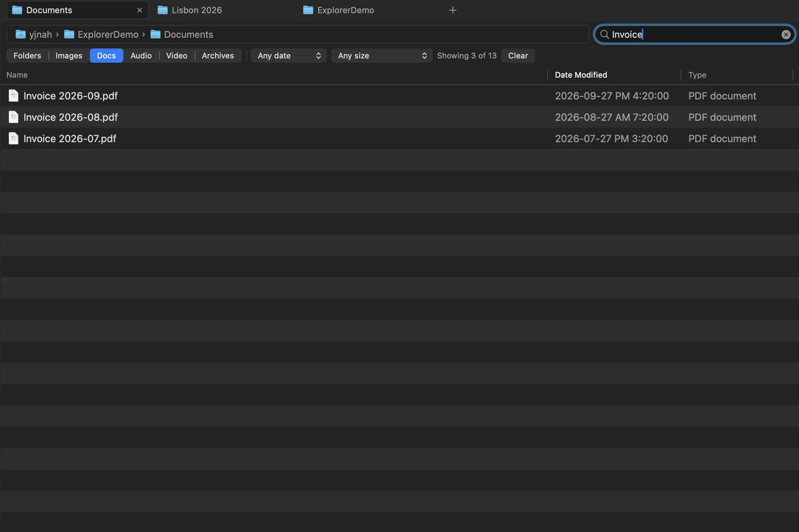Click Documents folder icon in breadcrumb

[155, 34]
